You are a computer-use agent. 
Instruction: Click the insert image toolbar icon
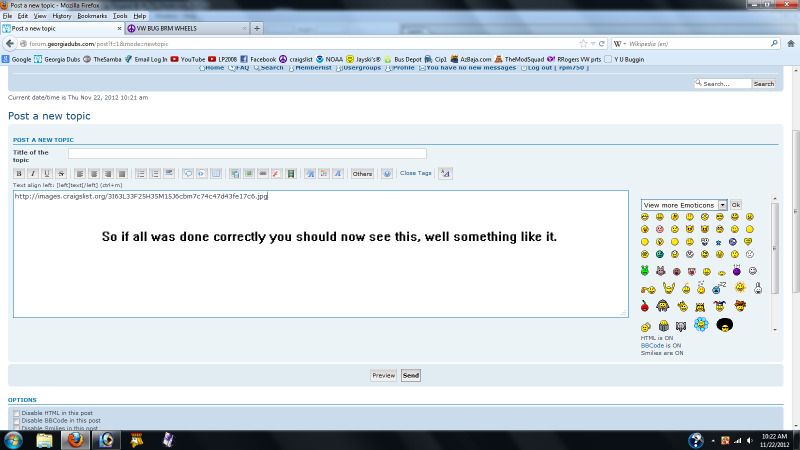click(x=249, y=173)
